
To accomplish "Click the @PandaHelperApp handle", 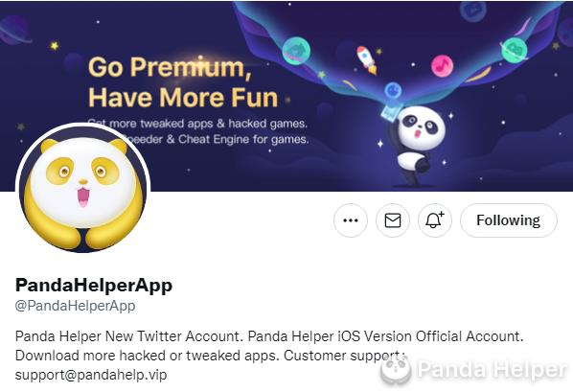I will pyautogui.click(x=76, y=306).
